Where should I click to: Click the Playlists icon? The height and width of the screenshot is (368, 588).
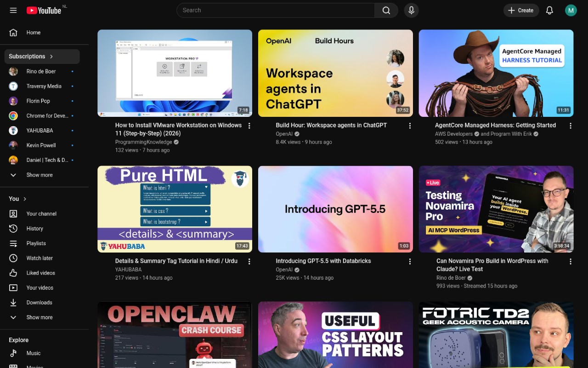click(13, 243)
